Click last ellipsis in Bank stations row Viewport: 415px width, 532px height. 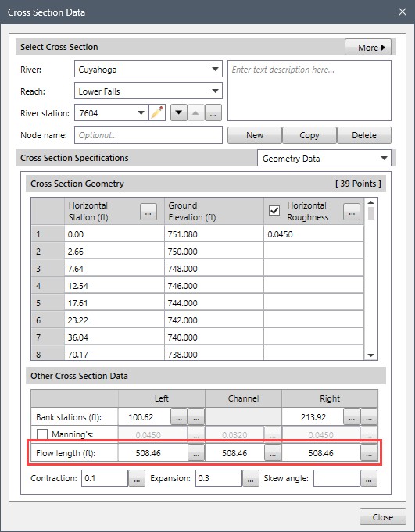(x=369, y=416)
